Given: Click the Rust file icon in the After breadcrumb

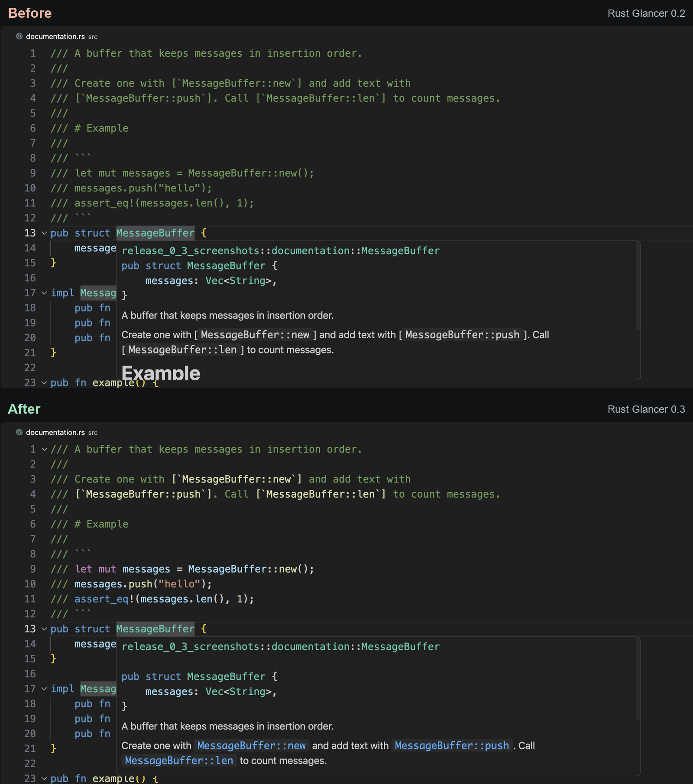Looking at the screenshot, I should point(19,432).
